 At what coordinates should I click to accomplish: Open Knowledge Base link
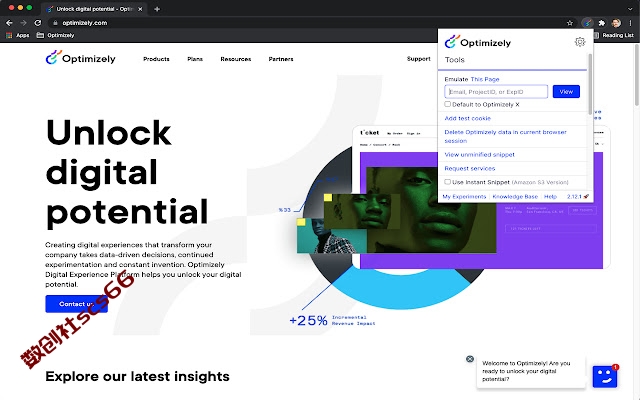[x=515, y=197]
